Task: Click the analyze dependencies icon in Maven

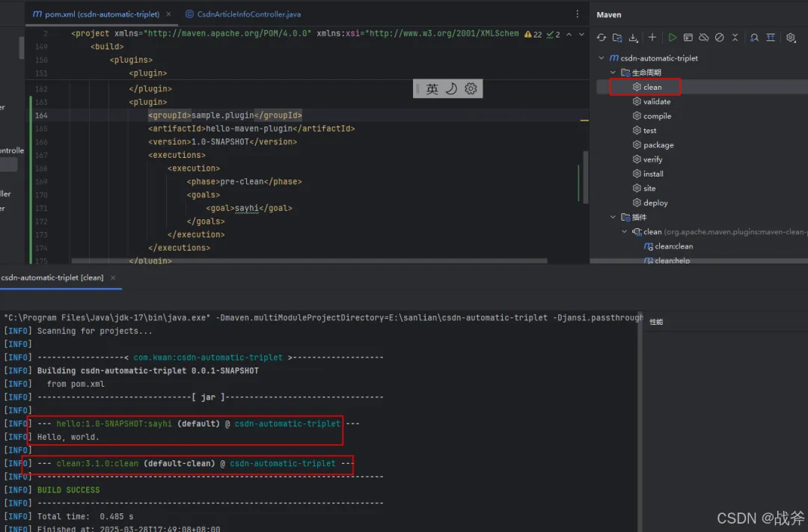Action: (x=754, y=37)
